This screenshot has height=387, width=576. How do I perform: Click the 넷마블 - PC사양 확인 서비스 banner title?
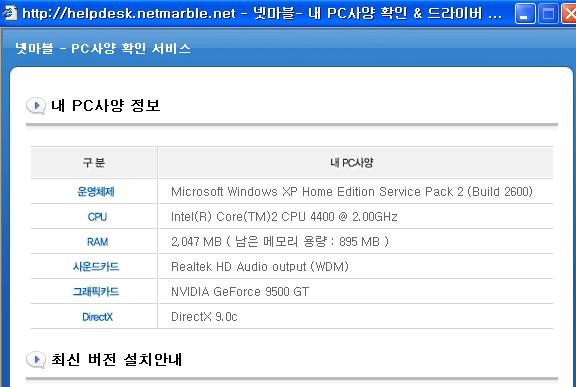point(103,48)
